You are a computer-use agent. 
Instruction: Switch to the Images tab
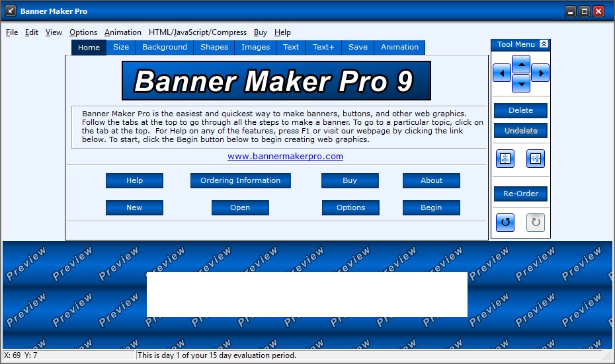256,47
